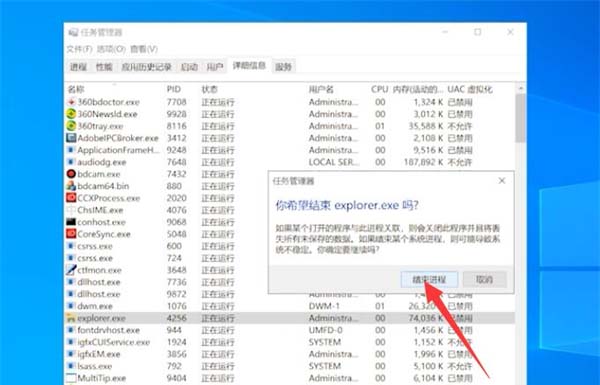Click the 360tray.exe process icon
The height and width of the screenshot is (385, 600).
point(71,126)
